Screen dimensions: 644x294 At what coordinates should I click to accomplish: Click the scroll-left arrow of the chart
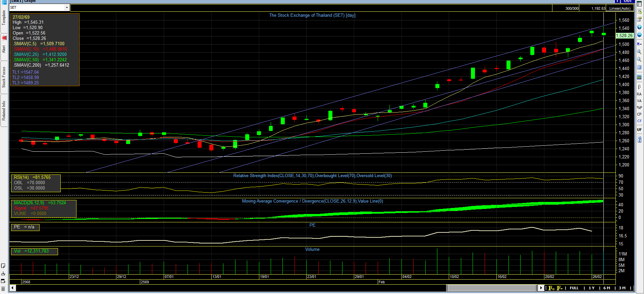[x=13, y=288]
